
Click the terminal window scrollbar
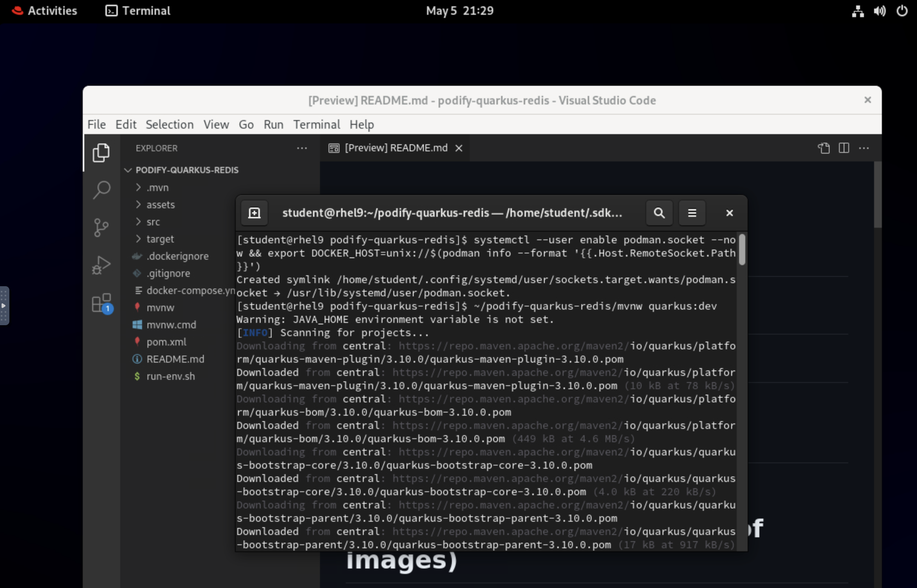[x=742, y=250]
